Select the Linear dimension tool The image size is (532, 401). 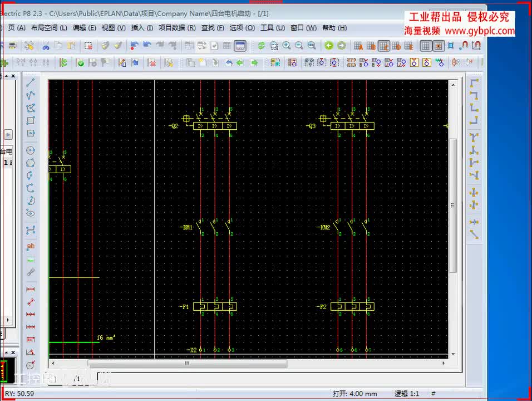click(31, 289)
